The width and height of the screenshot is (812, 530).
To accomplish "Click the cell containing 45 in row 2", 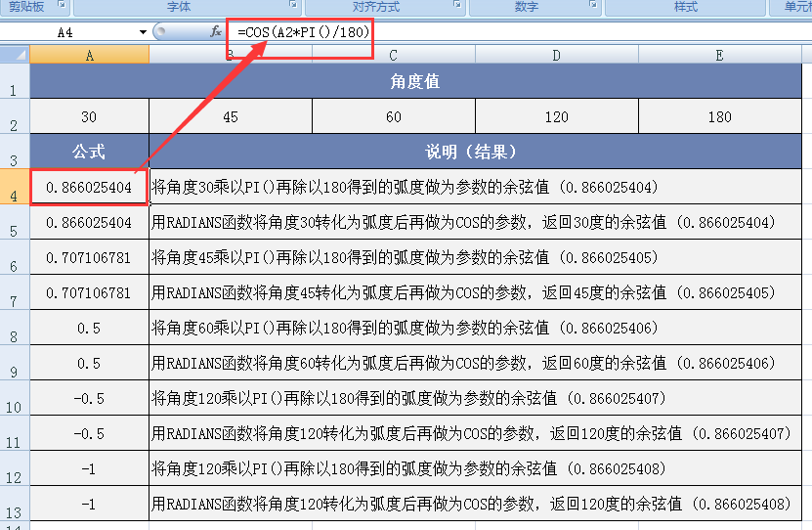I will (x=231, y=116).
